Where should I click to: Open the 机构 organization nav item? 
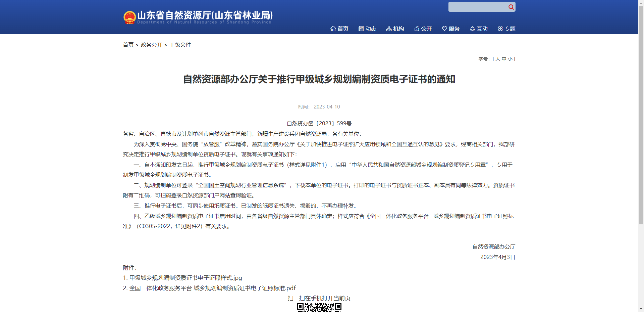click(395, 29)
